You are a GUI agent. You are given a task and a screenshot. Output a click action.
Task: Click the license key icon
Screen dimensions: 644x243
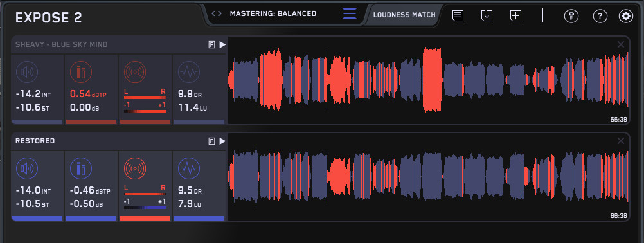(571, 17)
